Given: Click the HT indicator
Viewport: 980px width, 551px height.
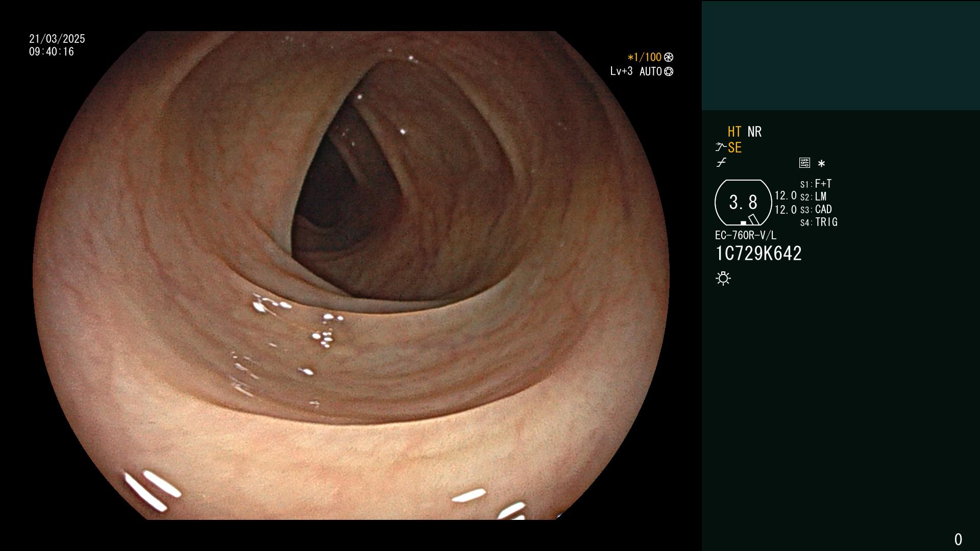Looking at the screenshot, I should point(734,132).
